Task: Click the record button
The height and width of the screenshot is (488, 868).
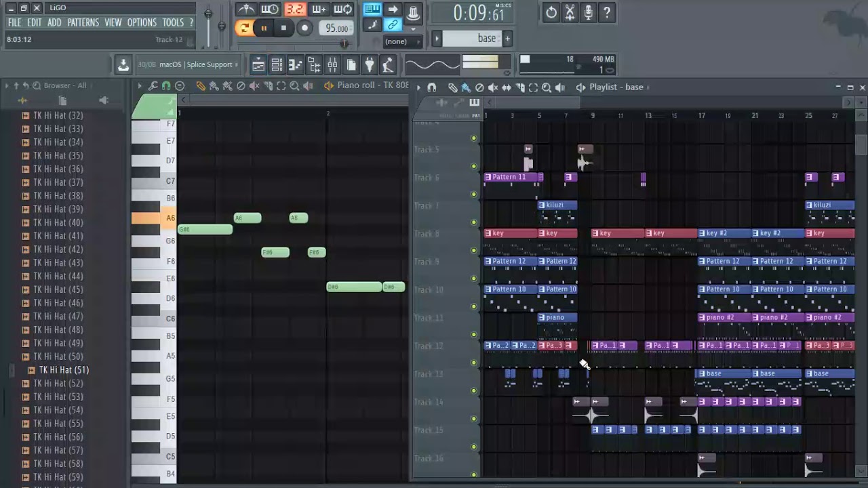Action: tap(304, 28)
